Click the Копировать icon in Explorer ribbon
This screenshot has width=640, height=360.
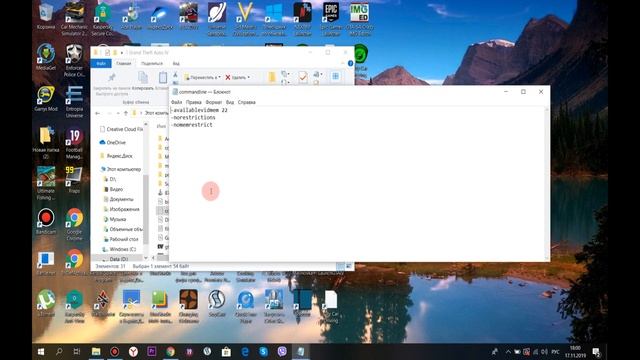(142, 77)
